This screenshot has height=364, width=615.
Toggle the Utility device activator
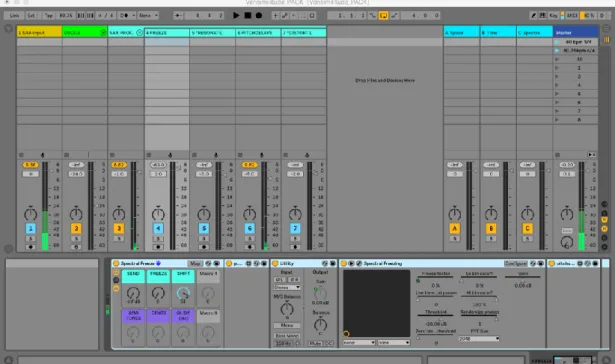[275, 264]
